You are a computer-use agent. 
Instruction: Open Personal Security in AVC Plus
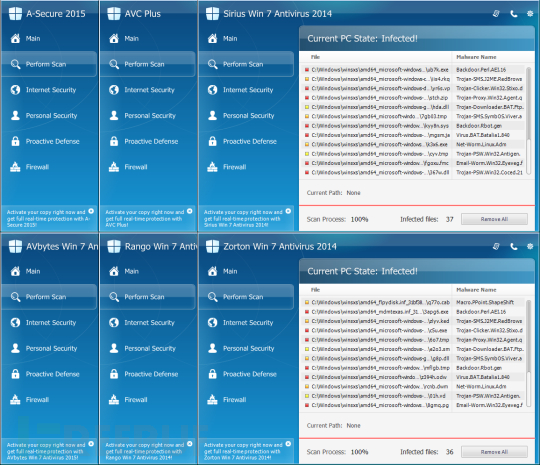point(150,116)
